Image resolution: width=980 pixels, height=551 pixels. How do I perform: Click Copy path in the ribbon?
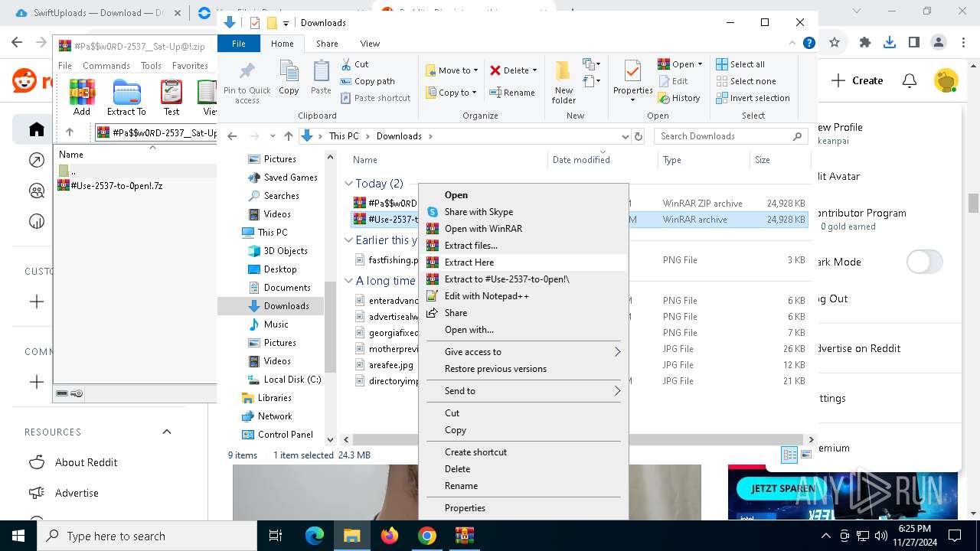coord(367,81)
